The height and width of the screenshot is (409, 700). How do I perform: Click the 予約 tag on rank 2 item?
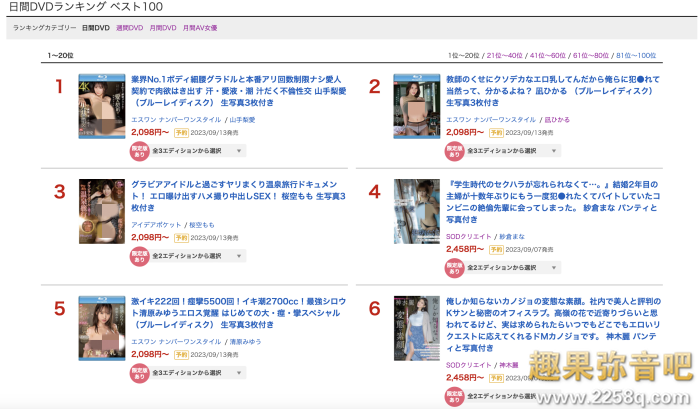(x=496, y=133)
